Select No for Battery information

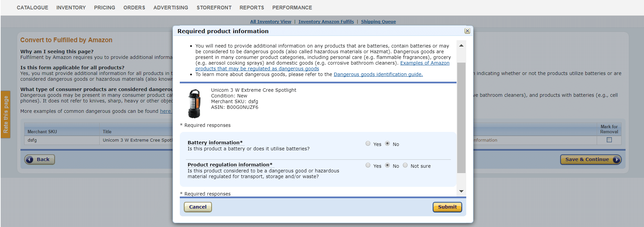(387, 144)
